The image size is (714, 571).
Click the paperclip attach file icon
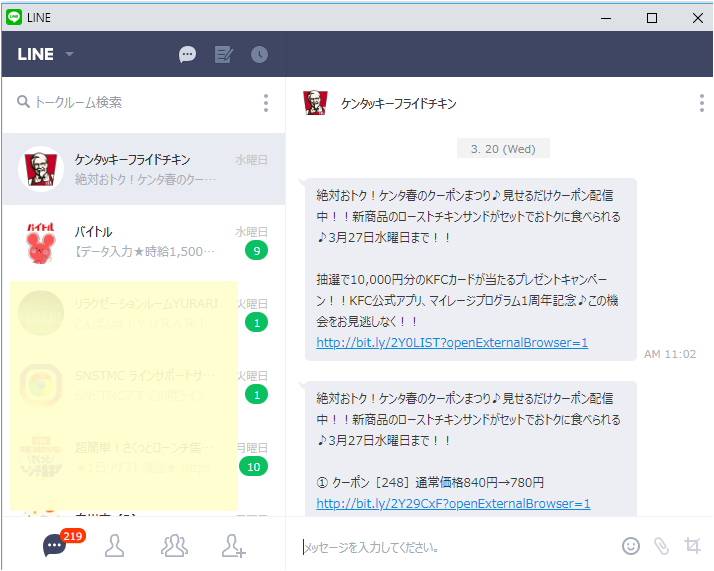click(x=661, y=546)
